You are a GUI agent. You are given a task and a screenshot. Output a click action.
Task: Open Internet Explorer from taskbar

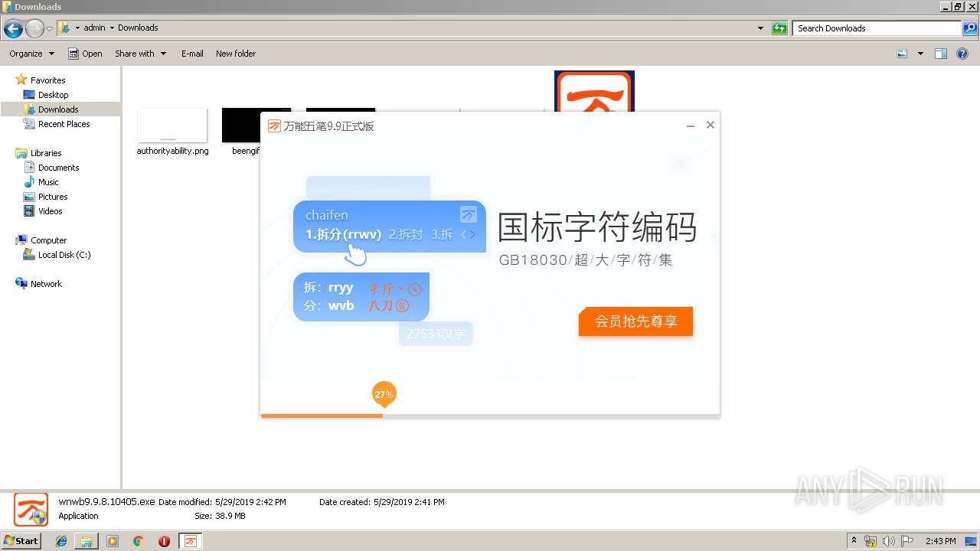click(61, 541)
